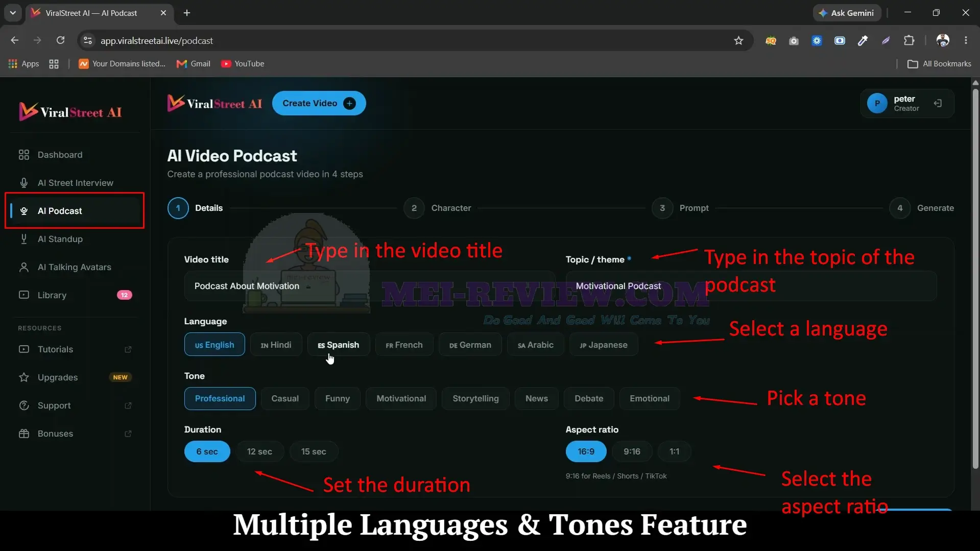Viewport: 980px width, 551px height.
Task: Open the YouTube bookmark
Action: pos(243,64)
